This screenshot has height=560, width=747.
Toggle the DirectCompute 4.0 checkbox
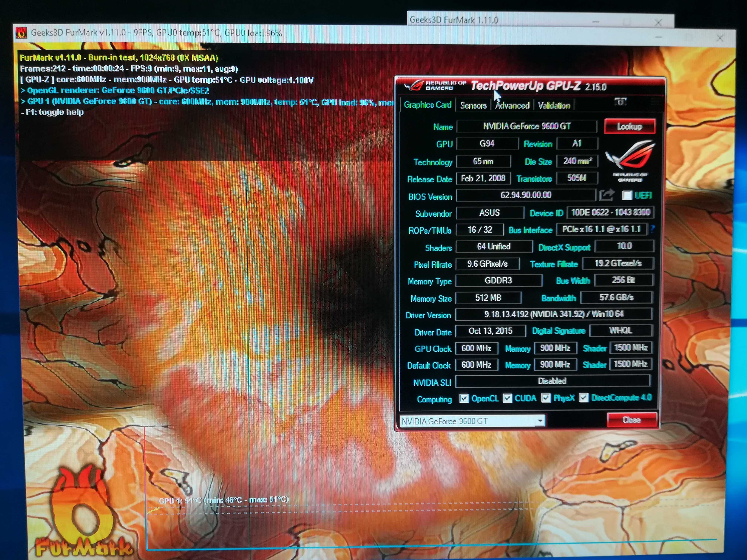[x=584, y=398]
